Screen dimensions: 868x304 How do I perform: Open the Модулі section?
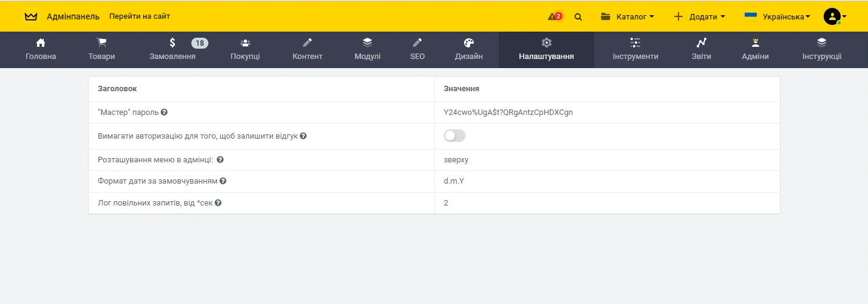point(367,50)
